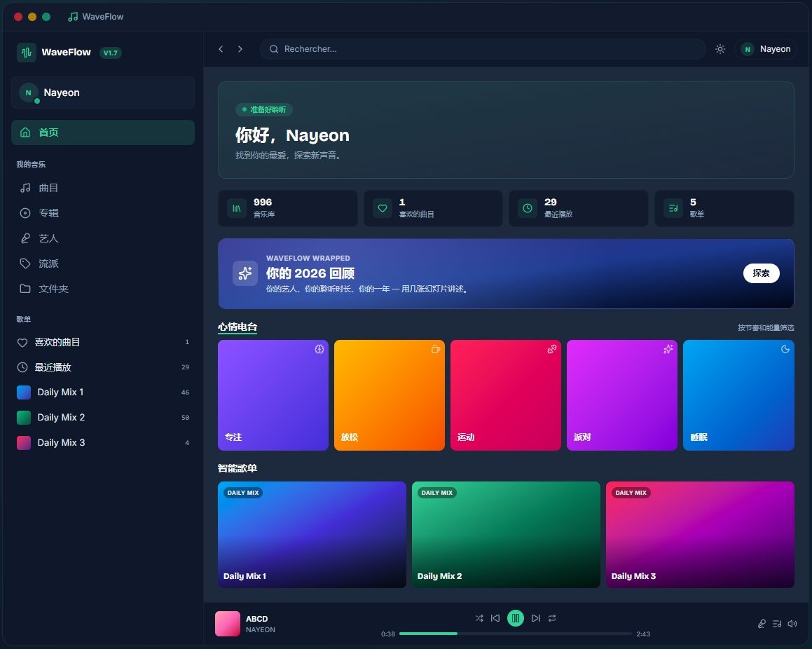Click the 按节奏和能量筛选 link
The width and height of the screenshot is (812, 649).
tap(766, 328)
